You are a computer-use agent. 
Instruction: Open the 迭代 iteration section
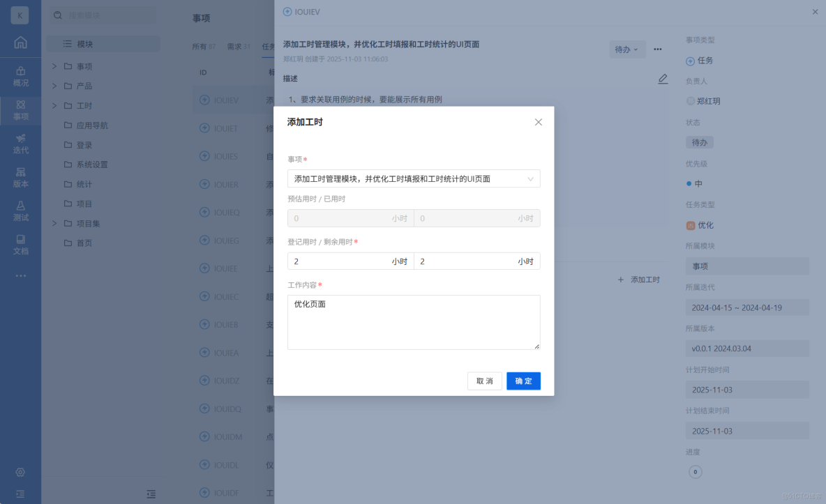pyautogui.click(x=20, y=144)
